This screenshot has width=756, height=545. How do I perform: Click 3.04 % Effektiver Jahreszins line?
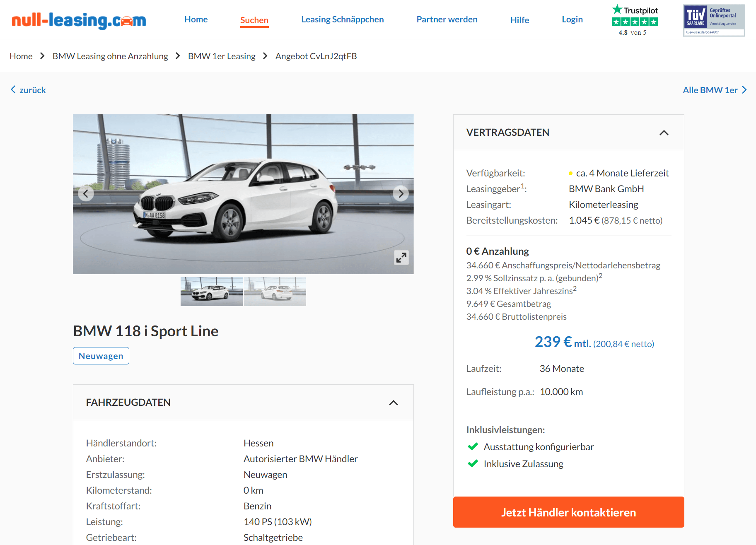pos(522,290)
